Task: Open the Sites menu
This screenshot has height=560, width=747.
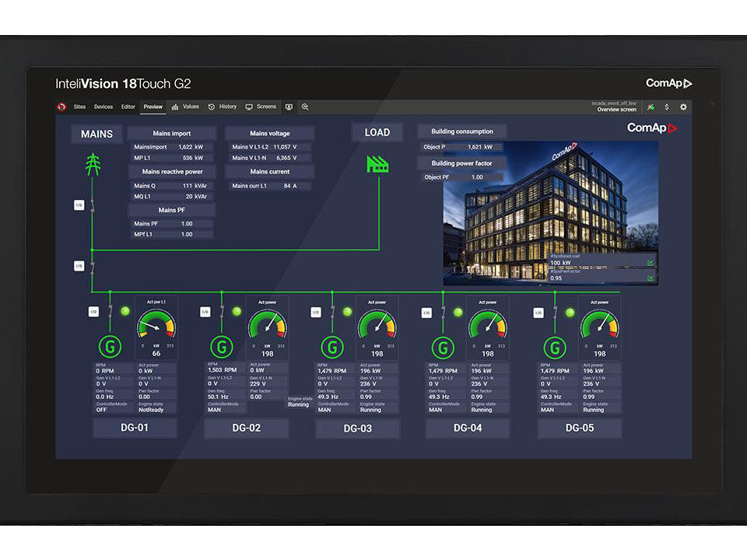Action: [x=79, y=107]
